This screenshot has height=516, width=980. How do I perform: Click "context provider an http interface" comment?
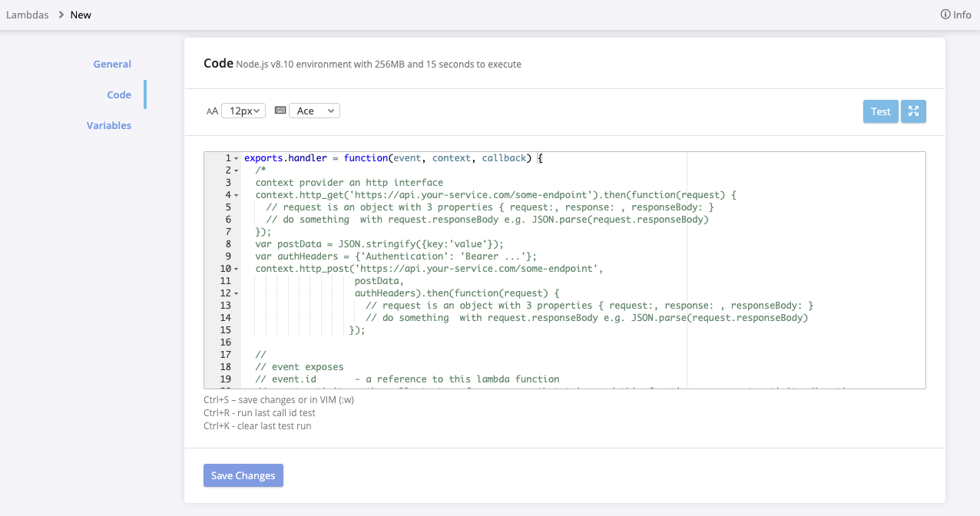pyautogui.click(x=349, y=183)
